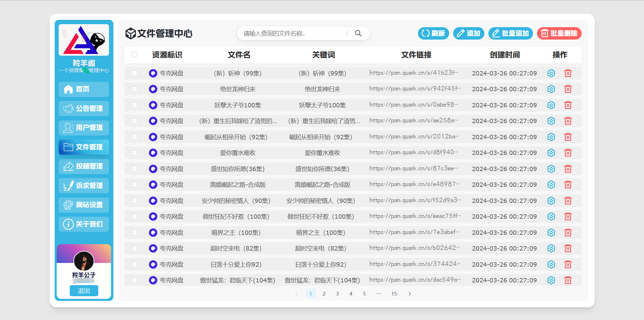644x320 pixels.
Task: Click the 批量添加 button
Action: (510, 33)
